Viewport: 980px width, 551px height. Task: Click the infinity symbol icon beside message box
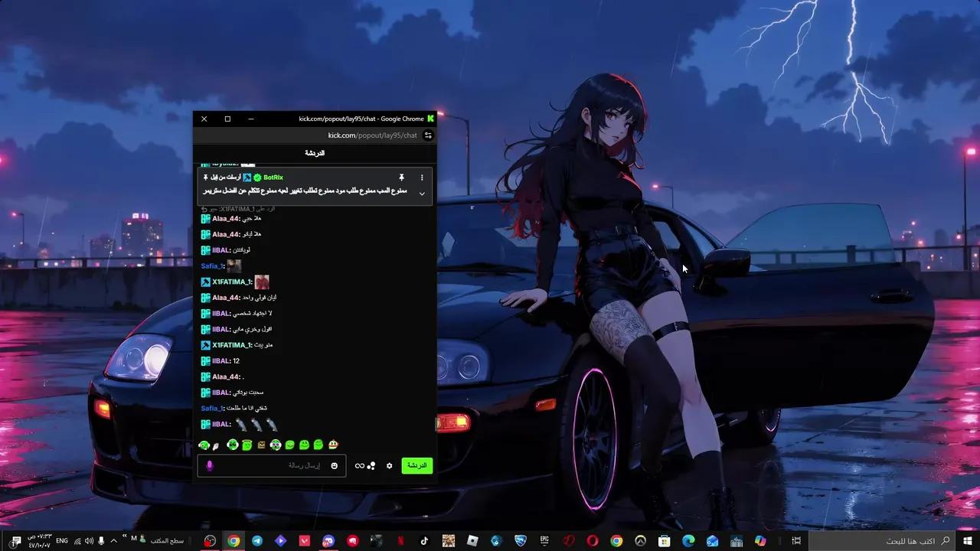pos(360,465)
